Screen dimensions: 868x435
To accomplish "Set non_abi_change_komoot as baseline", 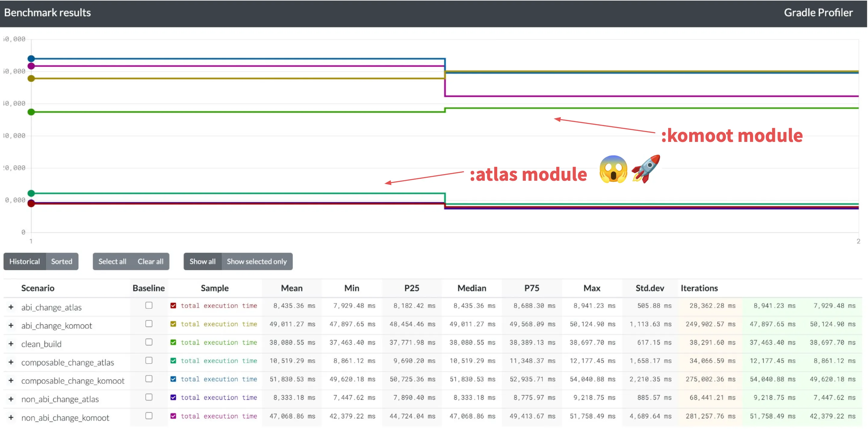I will (x=149, y=416).
